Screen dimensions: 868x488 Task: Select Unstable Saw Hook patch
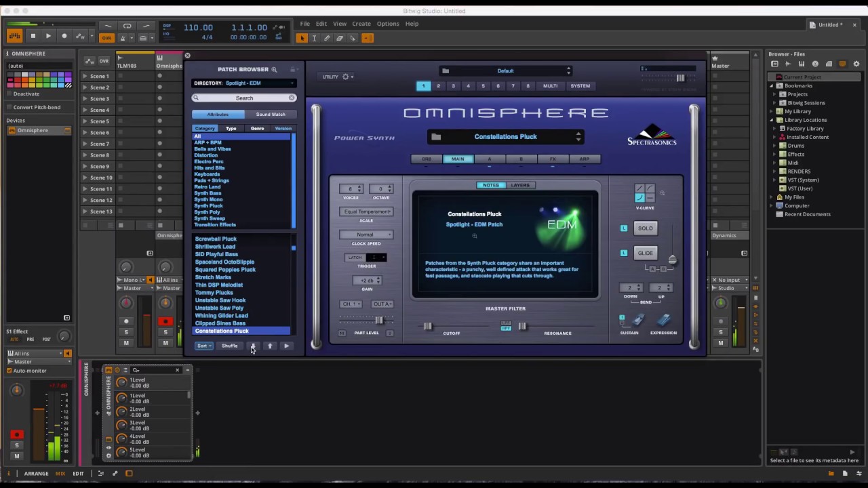(x=220, y=300)
